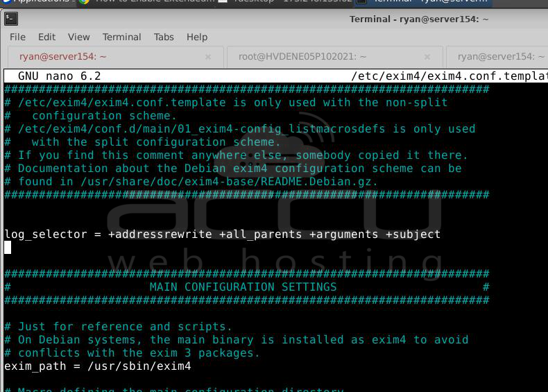Viewport: 548px width, 392px height.
Task: Open the File menu
Action: click(x=17, y=37)
